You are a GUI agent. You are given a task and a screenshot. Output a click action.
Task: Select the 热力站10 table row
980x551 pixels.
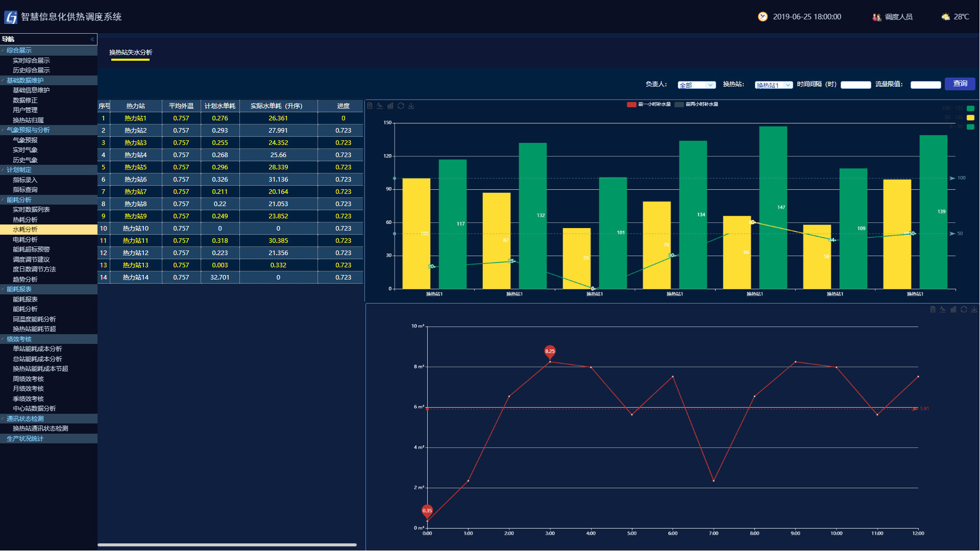[230, 229]
